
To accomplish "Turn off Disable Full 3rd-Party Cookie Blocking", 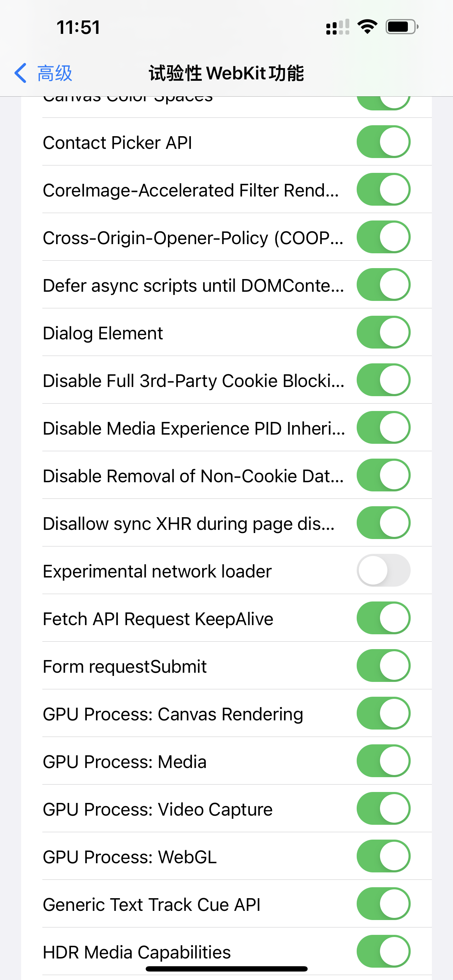I will pos(383,380).
